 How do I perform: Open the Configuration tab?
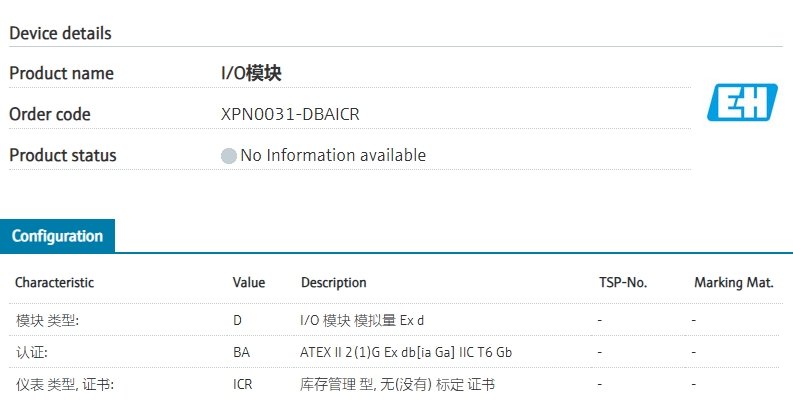[x=57, y=237]
